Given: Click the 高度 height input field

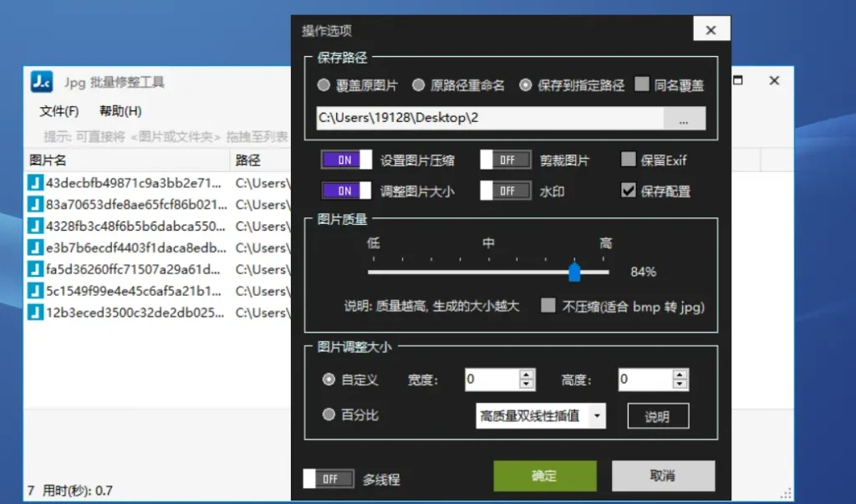Looking at the screenshot, I should tap(645, 379).
